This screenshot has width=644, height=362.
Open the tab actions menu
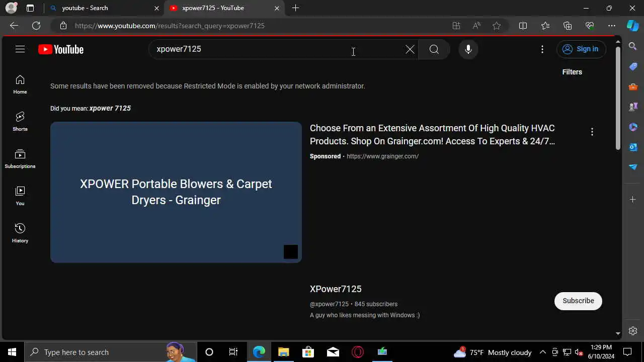(x=30, y=8)
